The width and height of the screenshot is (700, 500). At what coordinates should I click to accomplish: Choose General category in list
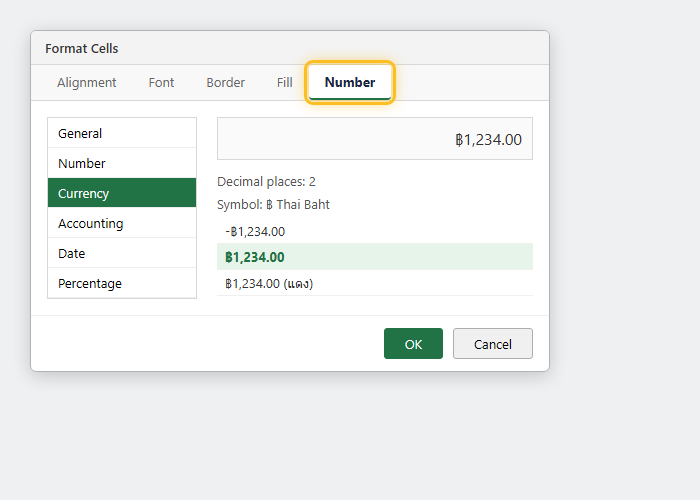(x=122, y=133)
